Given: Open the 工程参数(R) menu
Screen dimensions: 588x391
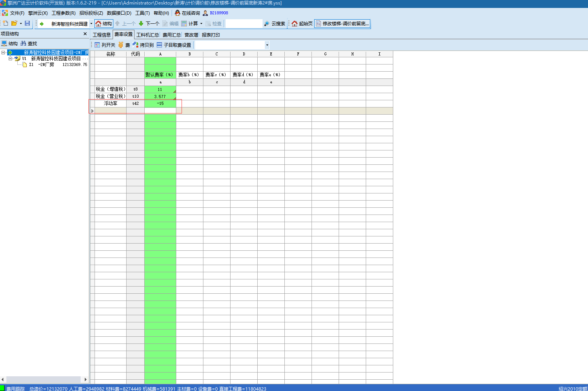Looking at the screenshot, I should pos(64,13).
